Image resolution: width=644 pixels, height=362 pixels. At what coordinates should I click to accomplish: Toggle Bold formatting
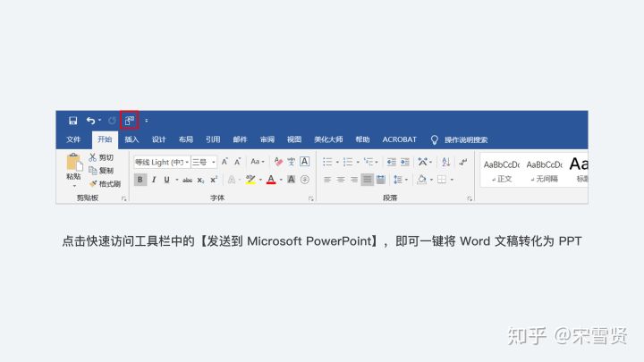140,180
